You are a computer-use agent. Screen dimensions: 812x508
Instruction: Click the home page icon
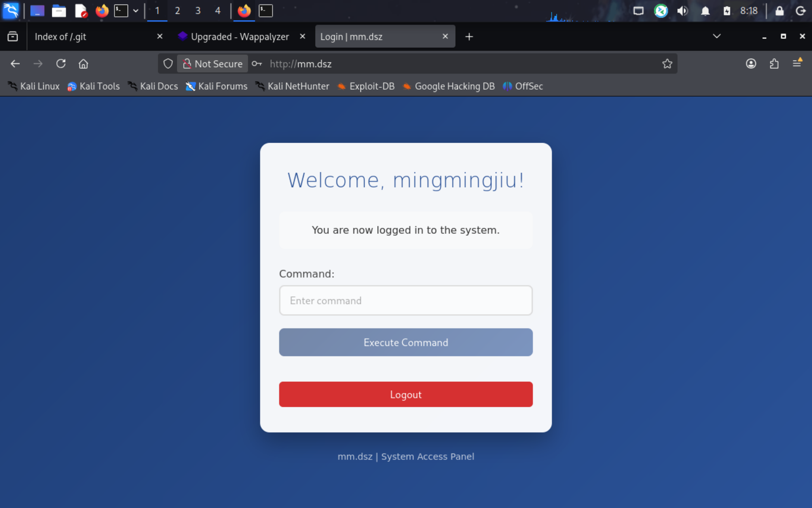(x=83, y=64)
